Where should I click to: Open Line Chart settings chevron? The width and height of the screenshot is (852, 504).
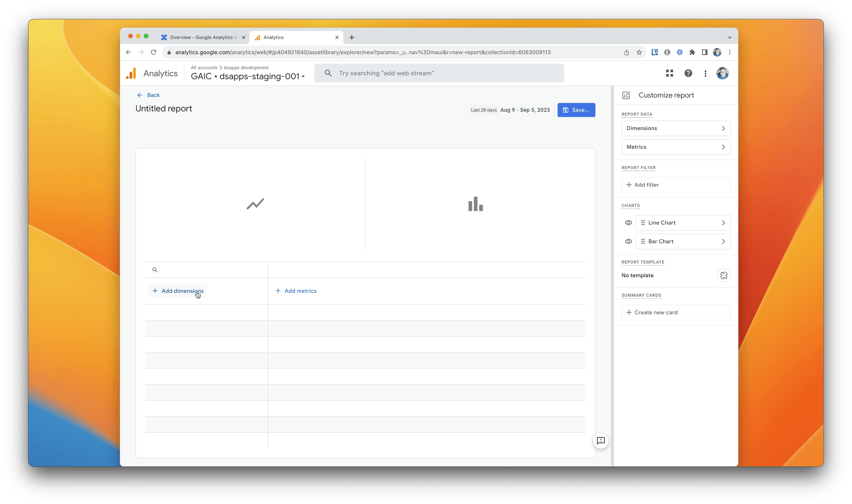pos(723,222)
